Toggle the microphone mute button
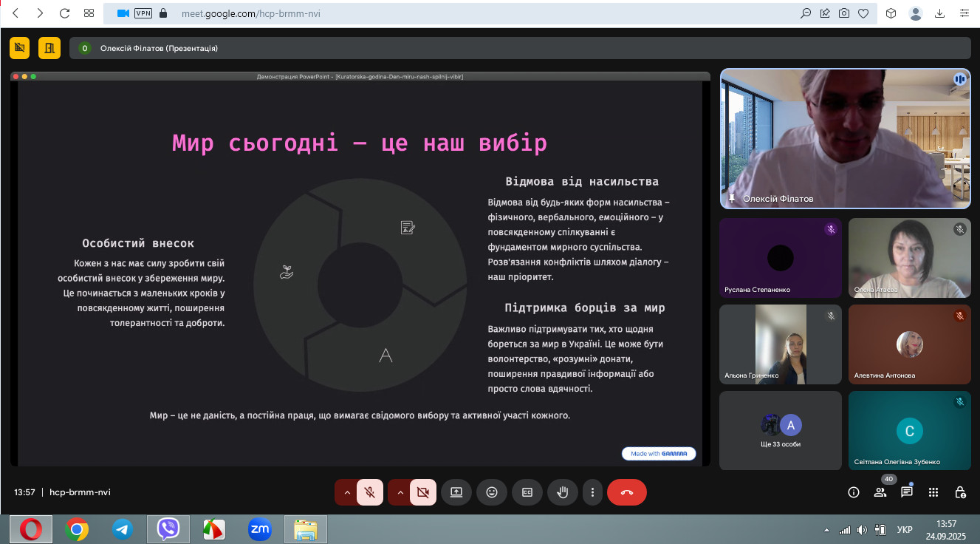The height and width of the screenshot is (544, 980). pos(370,492)
